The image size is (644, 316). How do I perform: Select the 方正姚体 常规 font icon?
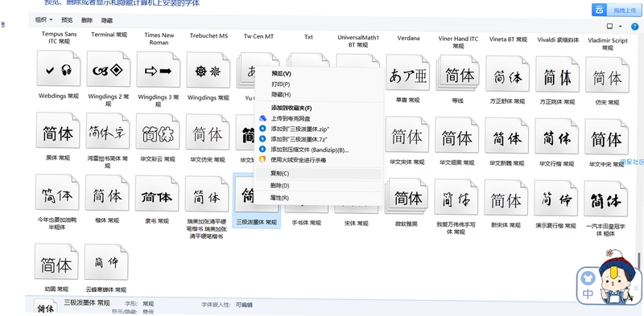click(557, 75)
